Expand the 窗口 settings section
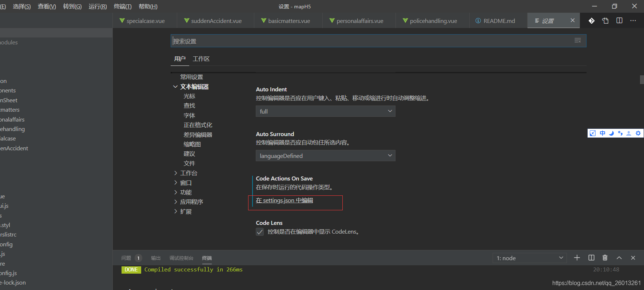The image size is (644, 290). (x=176, y=183)
